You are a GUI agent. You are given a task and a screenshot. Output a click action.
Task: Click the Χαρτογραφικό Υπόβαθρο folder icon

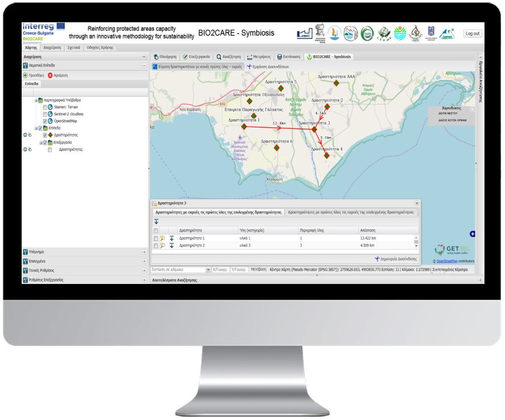pos(40,100)
